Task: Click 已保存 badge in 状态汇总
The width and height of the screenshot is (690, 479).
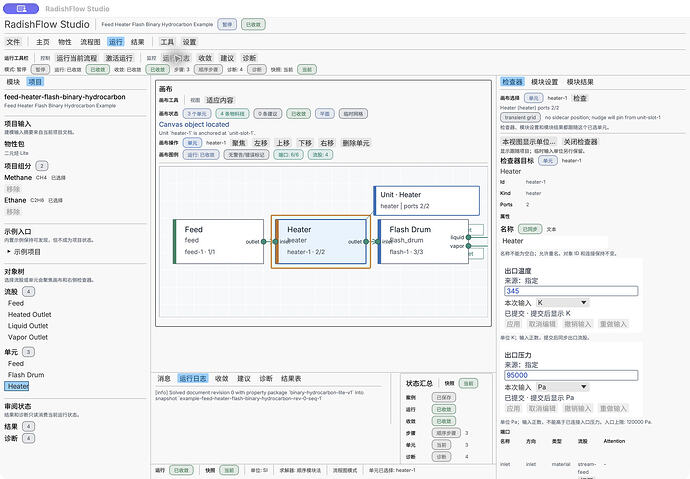Action: [x=444, y=397]
